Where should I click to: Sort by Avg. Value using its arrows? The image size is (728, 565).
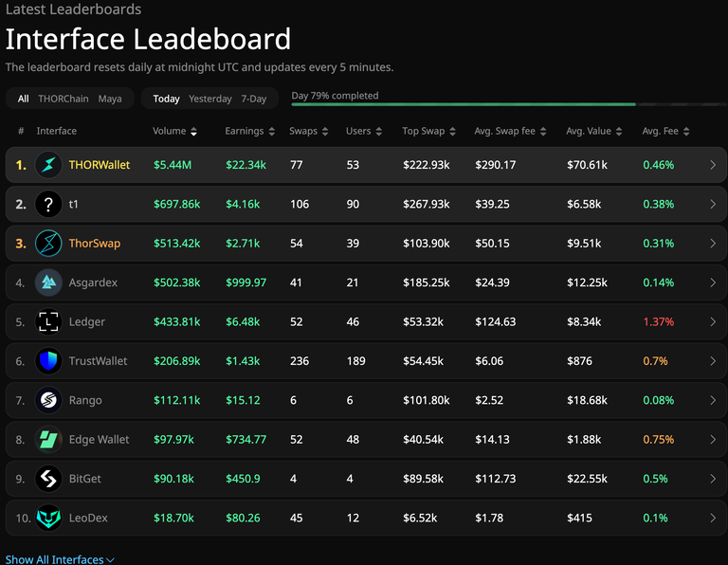tap(619, 132)
